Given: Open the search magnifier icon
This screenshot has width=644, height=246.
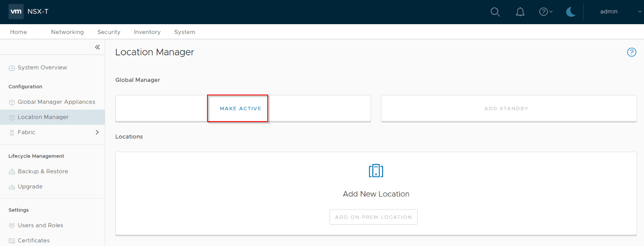Looking at the screenshot, I should pos(495,12).
